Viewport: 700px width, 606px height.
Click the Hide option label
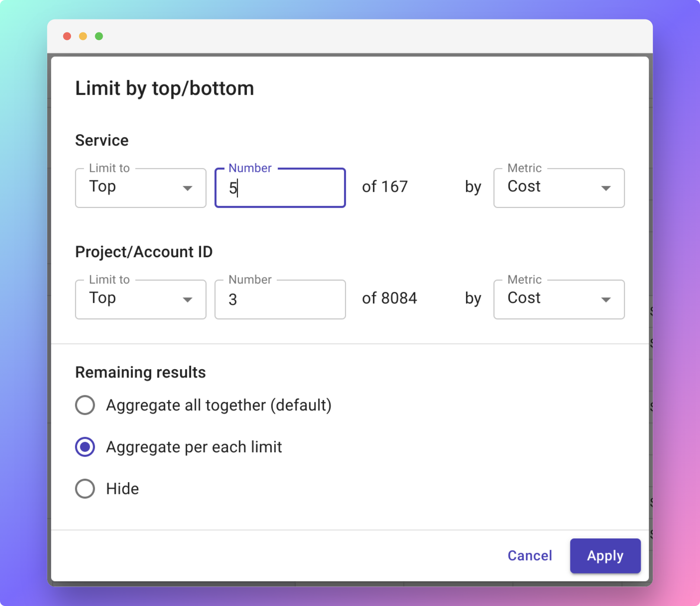pyautogui.click(x=123, y=489)
